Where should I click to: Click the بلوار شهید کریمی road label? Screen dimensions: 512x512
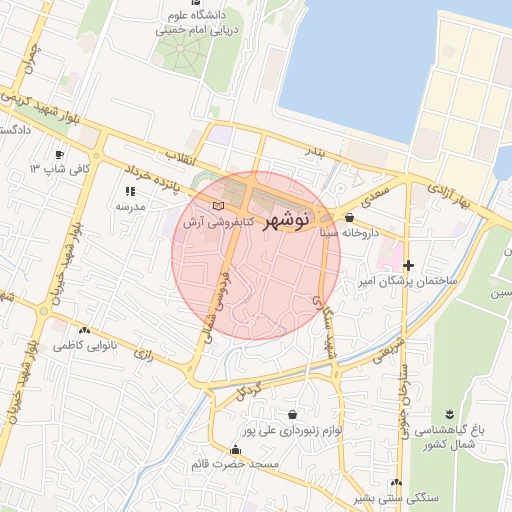41,107
